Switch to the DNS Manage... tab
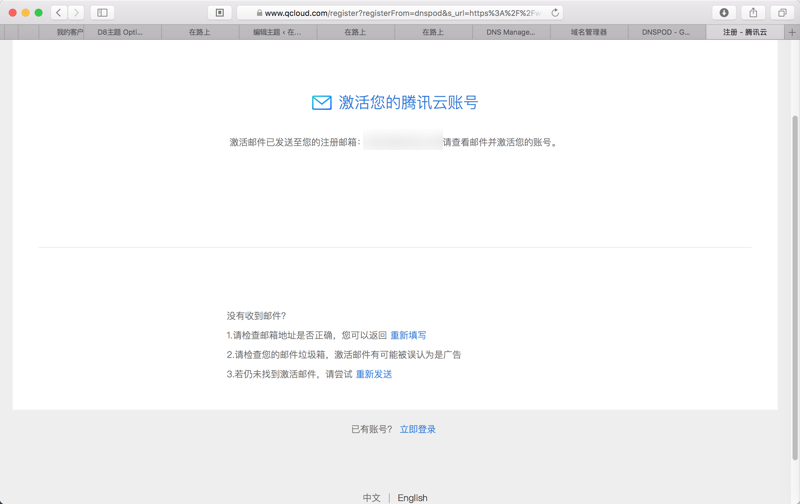Image resolution: width=800 pixels, height=504 pixels. point(511,32)
